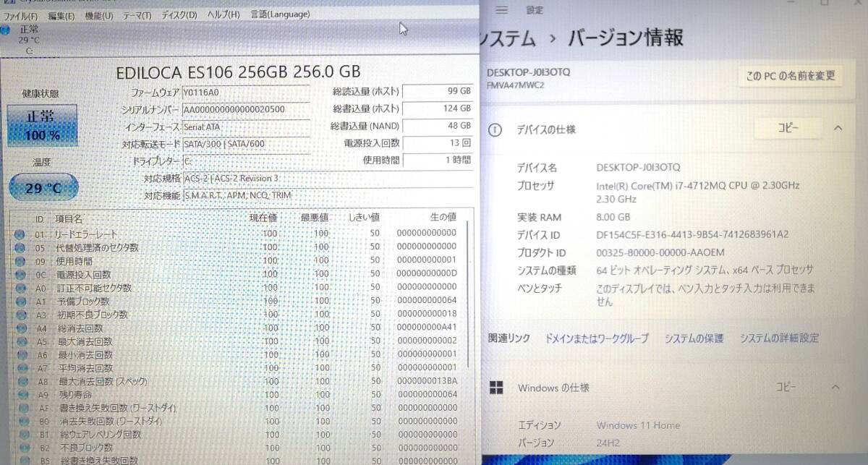Collapse the Windows の仕様 section chevron
Viewport: 868px width, 465px height.
click(836, 388)
